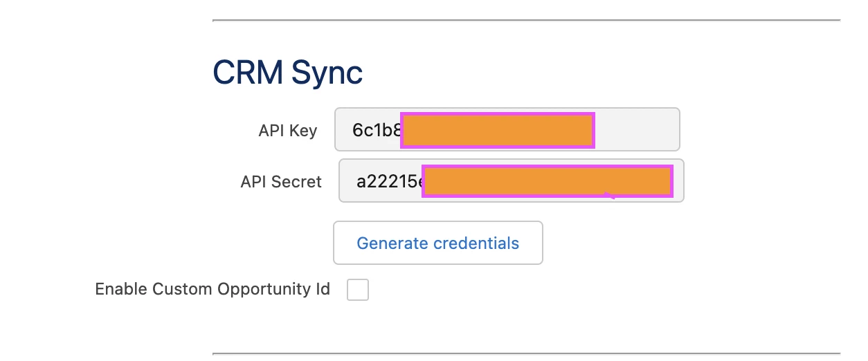Click the word "CRM" in the heading

coord(248,72)
